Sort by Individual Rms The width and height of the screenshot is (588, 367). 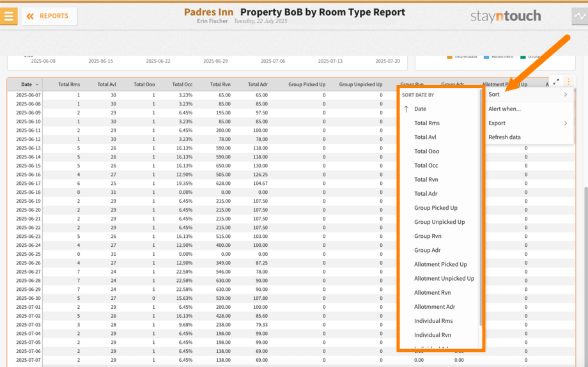coord(433,321)
